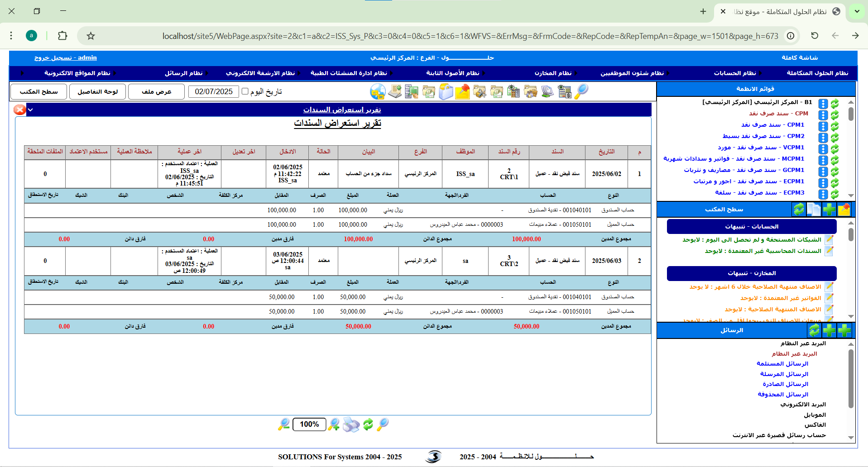
Task: Edit the unapproved invoices notification pencil
Action: tap(829, 298)
